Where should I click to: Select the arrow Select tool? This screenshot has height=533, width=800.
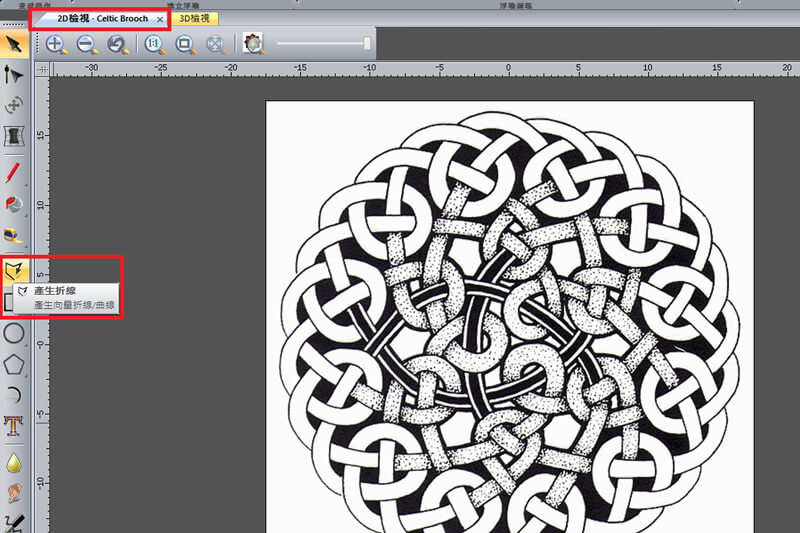[14, 44]
